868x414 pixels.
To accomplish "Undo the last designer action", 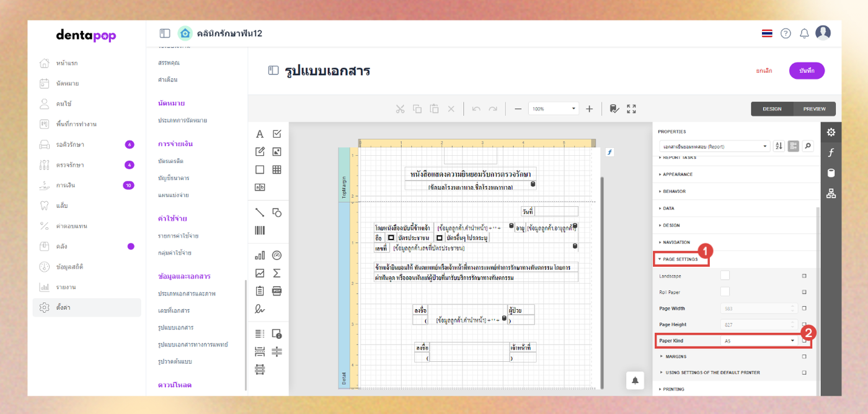I will [476, 109].
